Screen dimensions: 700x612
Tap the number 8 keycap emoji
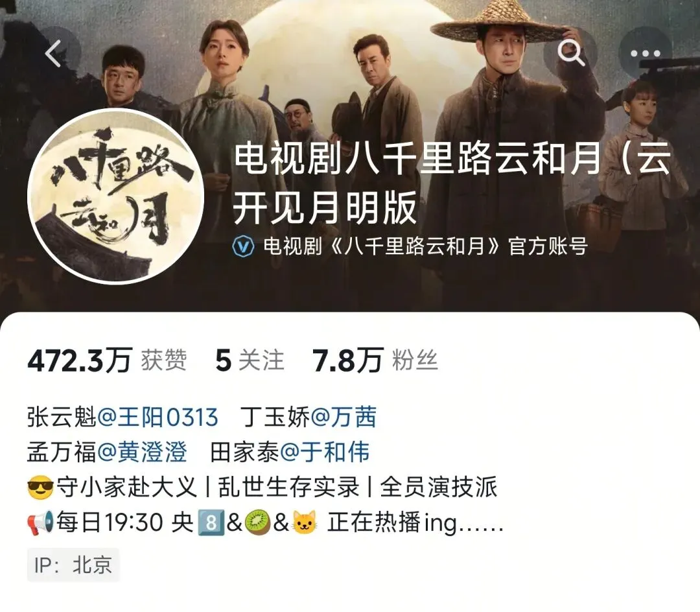point(210,523)
